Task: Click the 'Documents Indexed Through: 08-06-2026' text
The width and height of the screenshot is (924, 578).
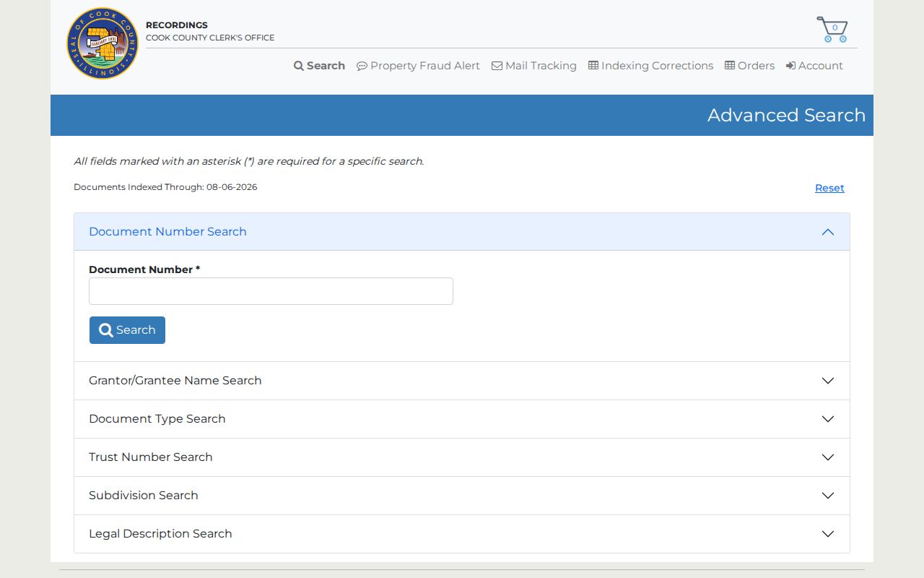Action: (x=165, y=187)
